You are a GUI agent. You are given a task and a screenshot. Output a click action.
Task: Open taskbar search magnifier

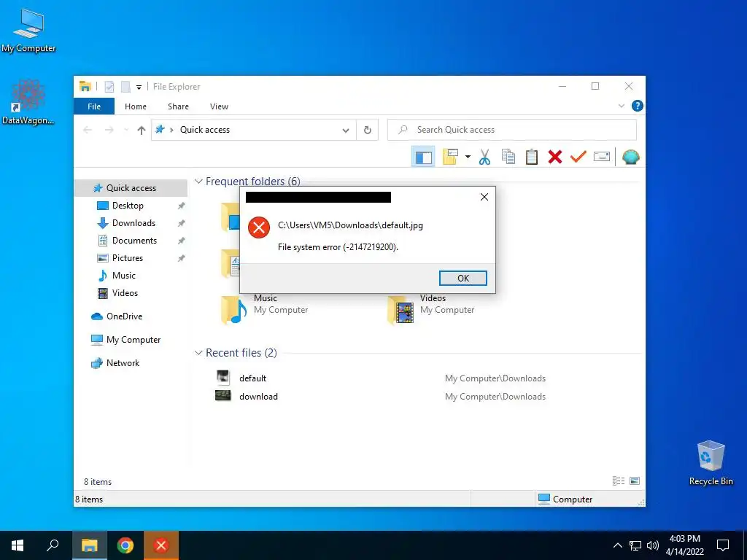pyautogui.click(x=53, y=545)
